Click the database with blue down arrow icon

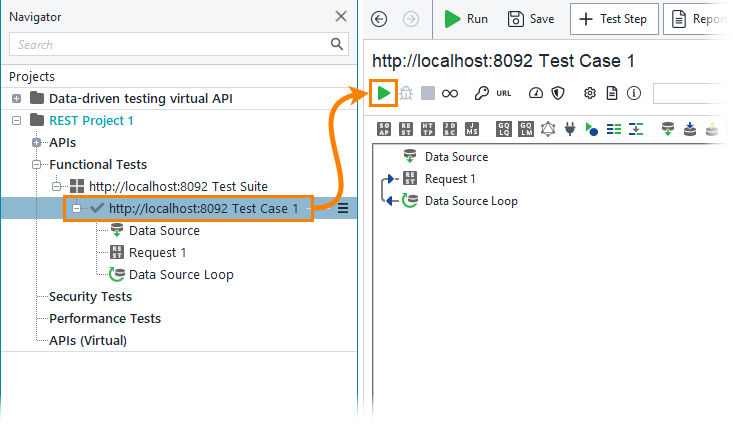point(690,129)
